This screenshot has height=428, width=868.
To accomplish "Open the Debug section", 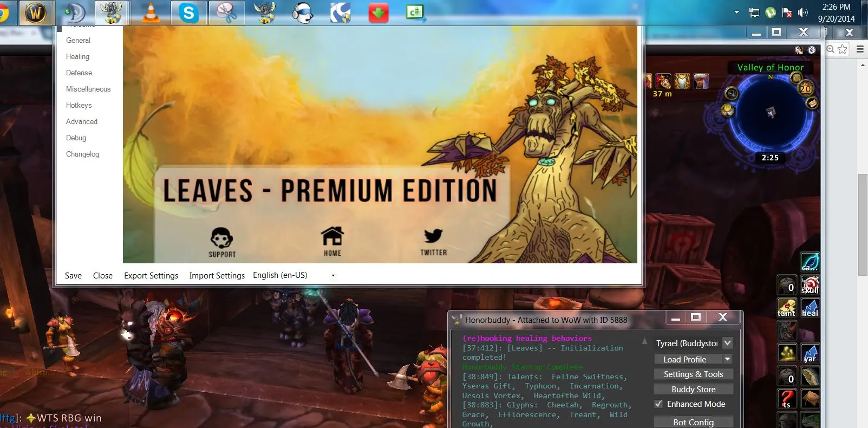I will [x=76, y=138].
